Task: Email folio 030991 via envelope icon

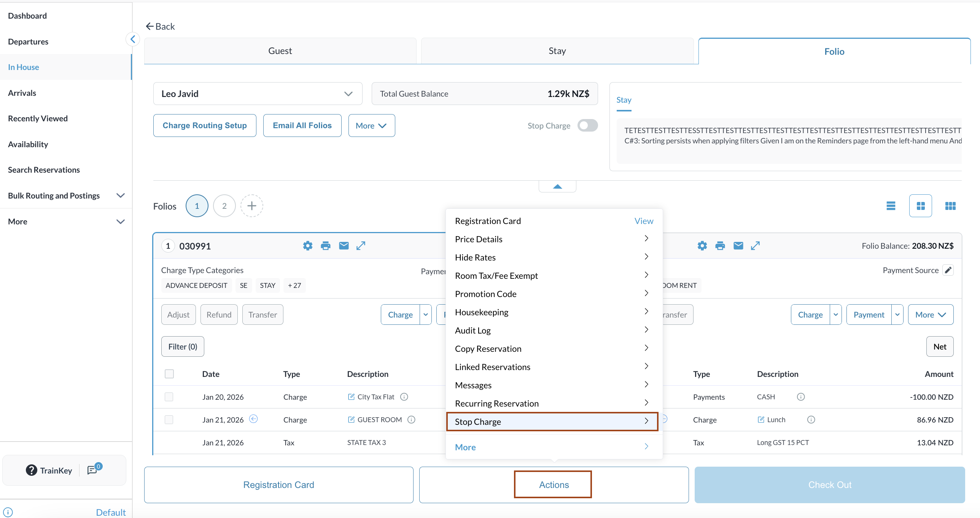Action: tap(344, 246)
